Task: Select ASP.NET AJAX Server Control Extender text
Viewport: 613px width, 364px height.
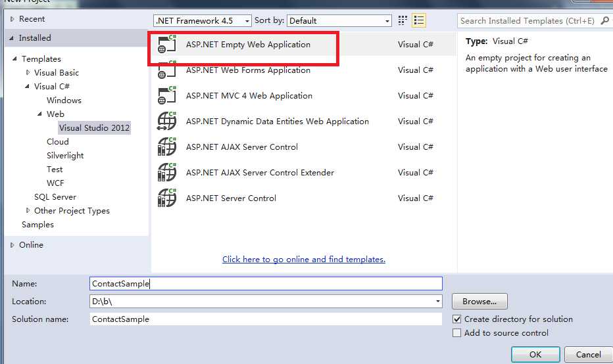Action: pos(260,173)
